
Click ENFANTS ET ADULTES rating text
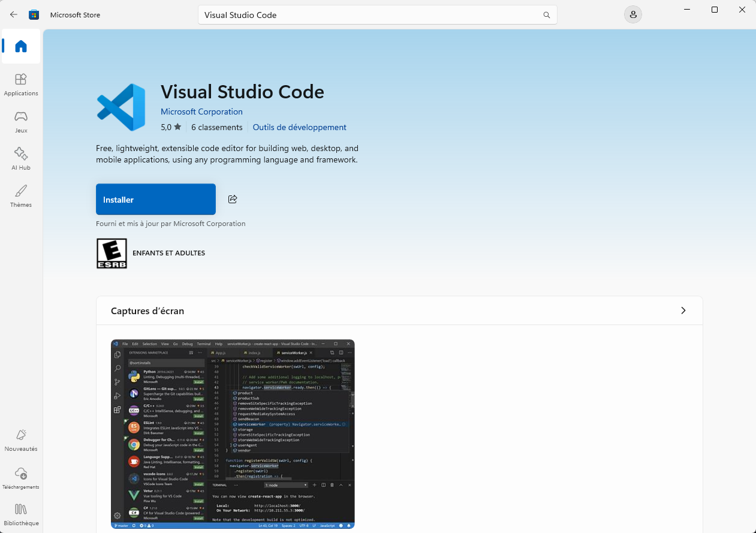168,253
